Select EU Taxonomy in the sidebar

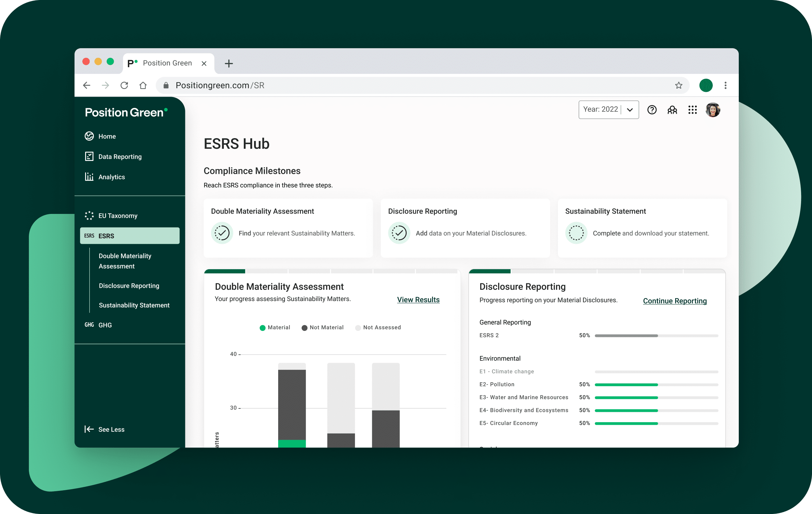(x=117, y=216)
